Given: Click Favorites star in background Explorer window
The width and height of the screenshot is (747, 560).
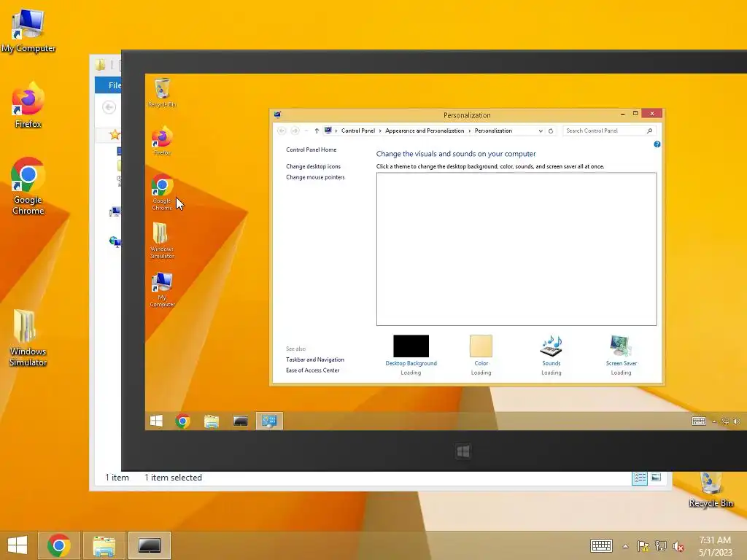Looking at the screenshot, I should 115,135.
